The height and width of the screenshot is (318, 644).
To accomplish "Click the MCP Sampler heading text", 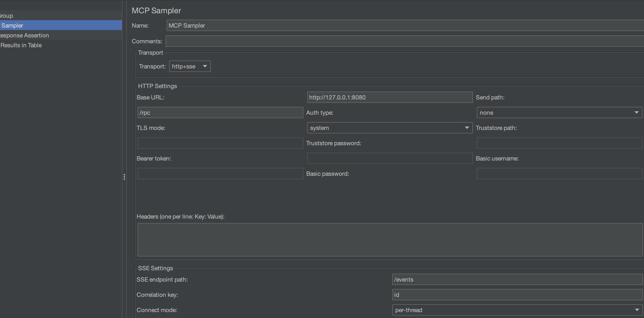I will pos(156,11).
